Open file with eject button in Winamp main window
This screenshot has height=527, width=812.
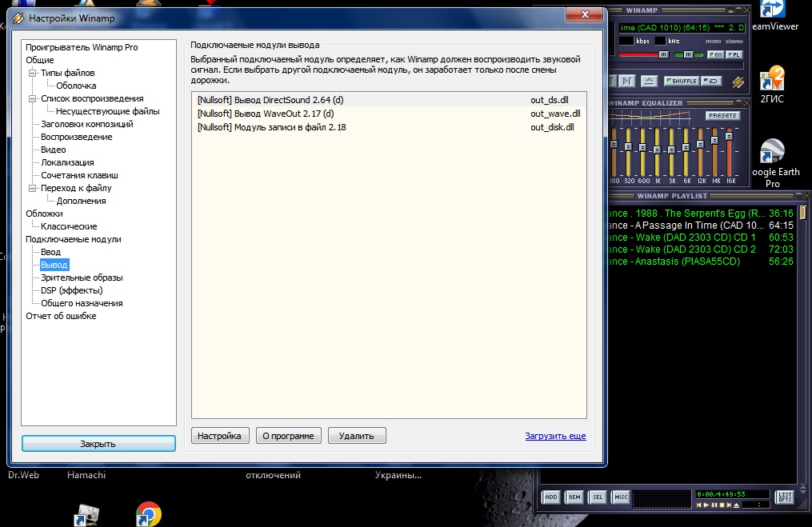650,81
